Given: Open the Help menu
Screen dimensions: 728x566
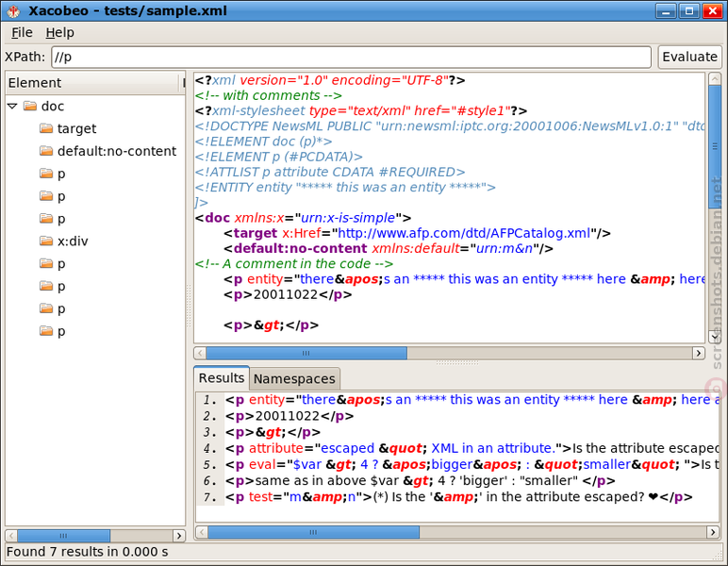Looking at the screenshot, I should point(60,32).
